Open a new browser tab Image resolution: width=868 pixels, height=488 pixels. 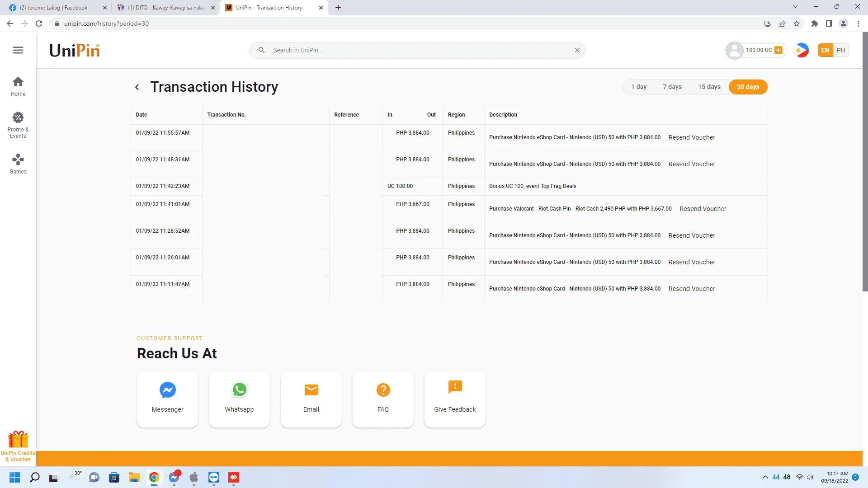pyautogui.click(x=338, y=8)
